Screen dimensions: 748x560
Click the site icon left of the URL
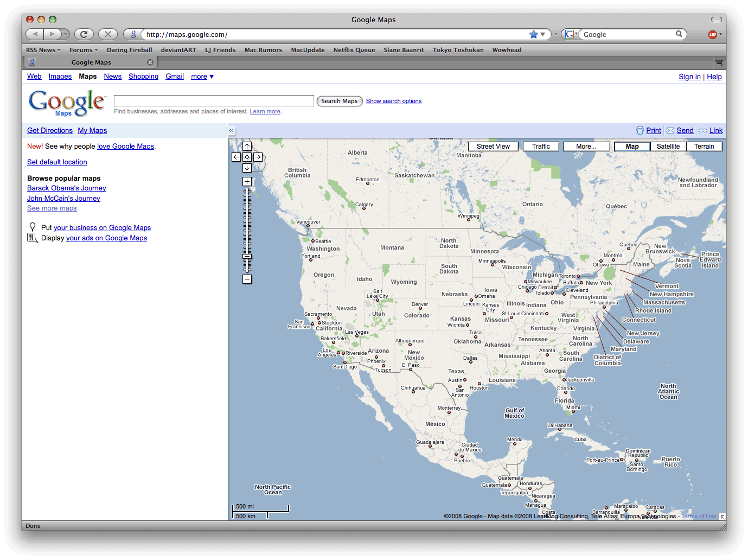133,34
